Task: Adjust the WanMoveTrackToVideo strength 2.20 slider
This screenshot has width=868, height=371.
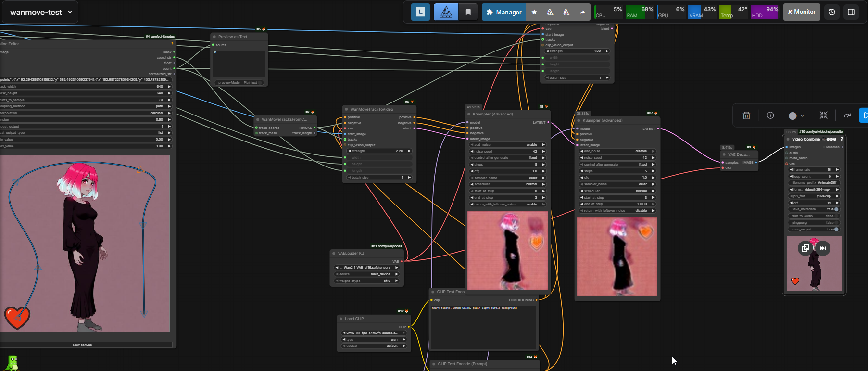Action: 379,151
